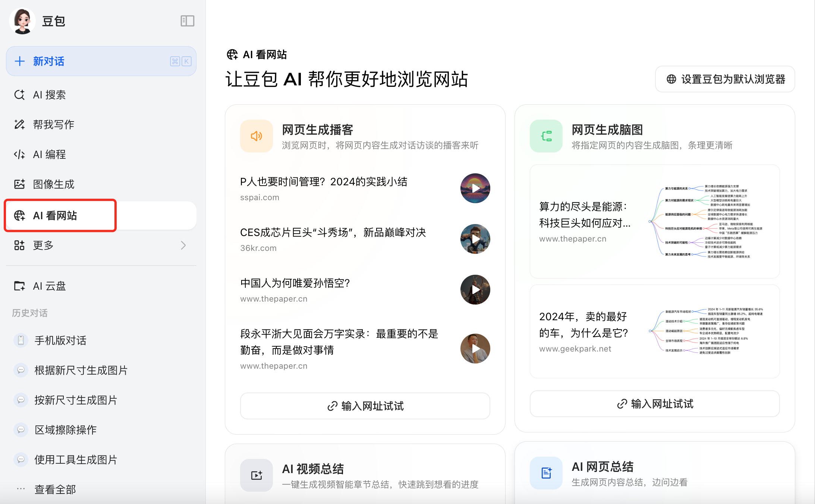Click the link icon in 播客 输入网址试试
Screen dimensions: 815x504
coord(332,406)
